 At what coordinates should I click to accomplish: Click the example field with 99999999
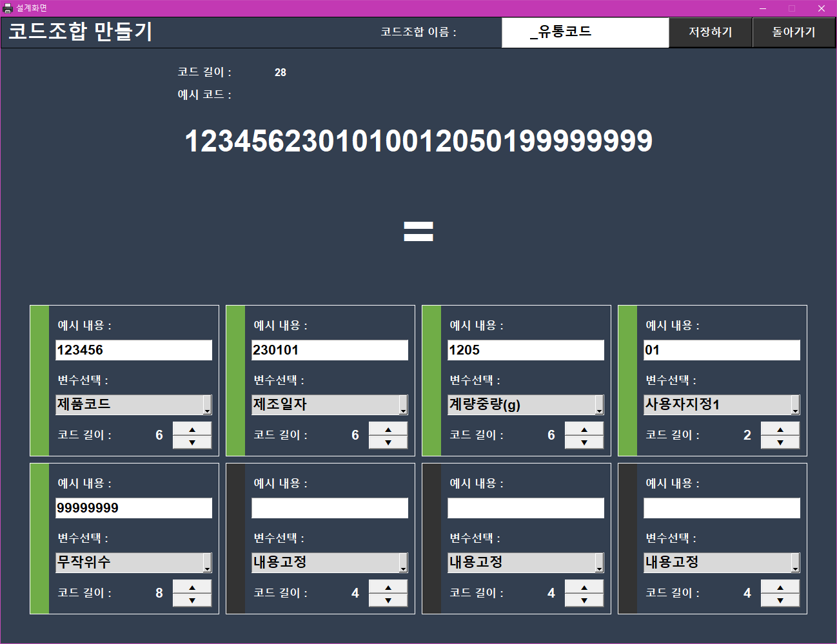[x=133, y=508]
